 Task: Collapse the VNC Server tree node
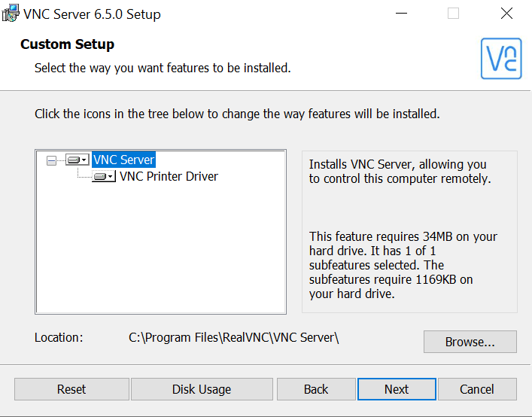click(52, 160)
